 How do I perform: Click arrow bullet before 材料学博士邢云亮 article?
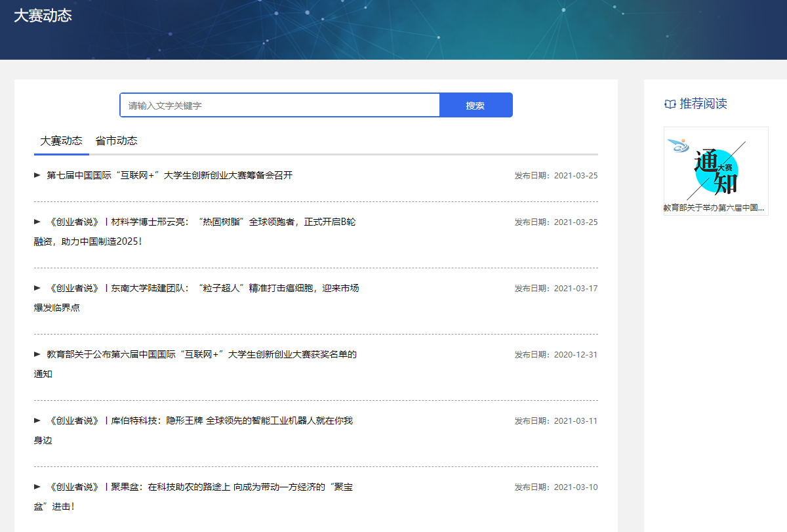[37, 222]
